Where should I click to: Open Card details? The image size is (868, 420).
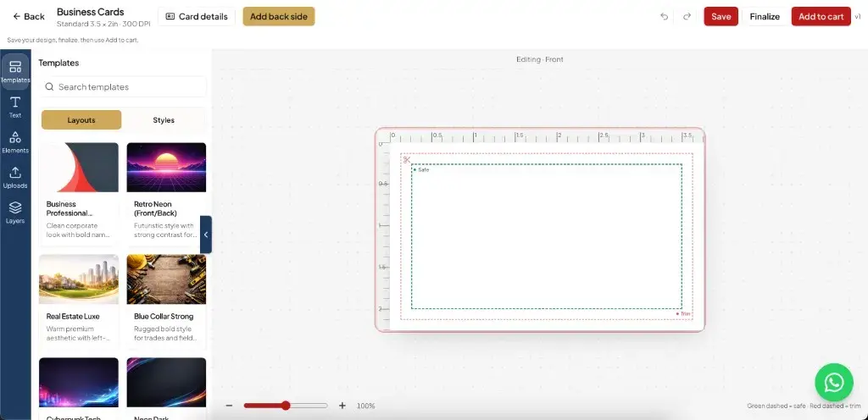pyautogui.click(x=197, y=17)
